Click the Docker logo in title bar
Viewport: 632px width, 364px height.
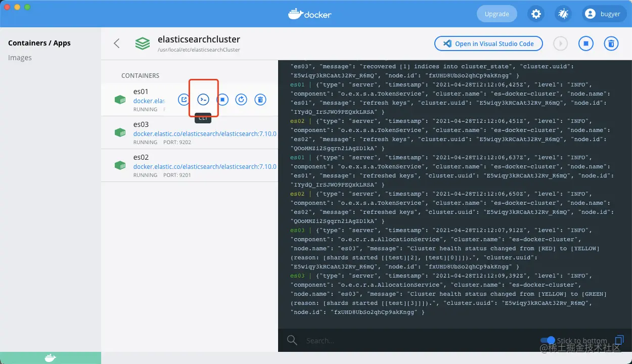pyautogui.click(x=310, y=14)
